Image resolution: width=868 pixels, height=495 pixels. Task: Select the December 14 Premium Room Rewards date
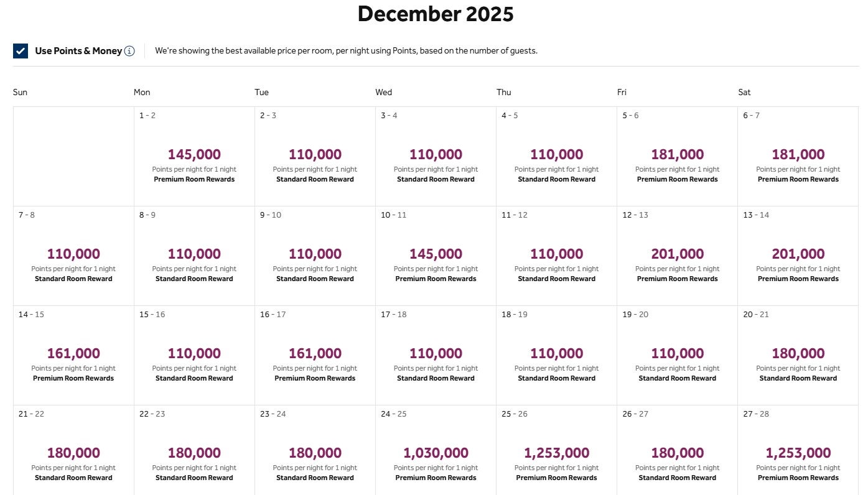click(73, 354)
